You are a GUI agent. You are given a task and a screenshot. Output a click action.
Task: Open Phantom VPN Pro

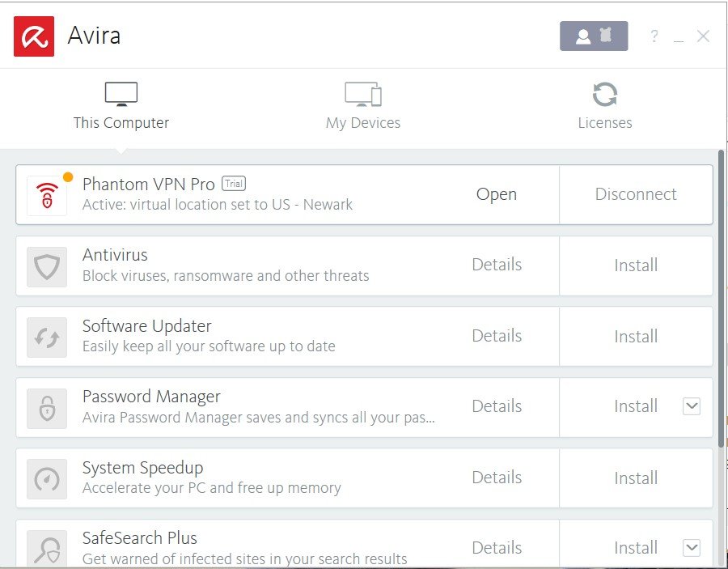pyautogui.click(x=497, y=194)
